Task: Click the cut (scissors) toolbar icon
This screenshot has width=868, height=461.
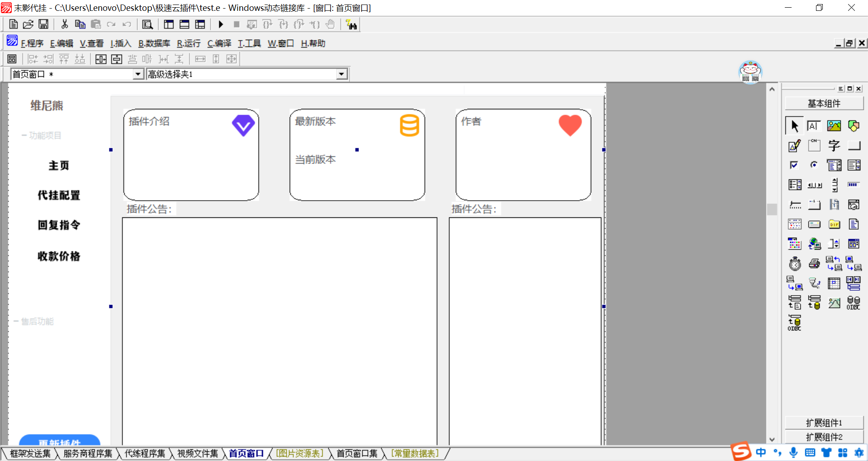Action: [65, 24]
